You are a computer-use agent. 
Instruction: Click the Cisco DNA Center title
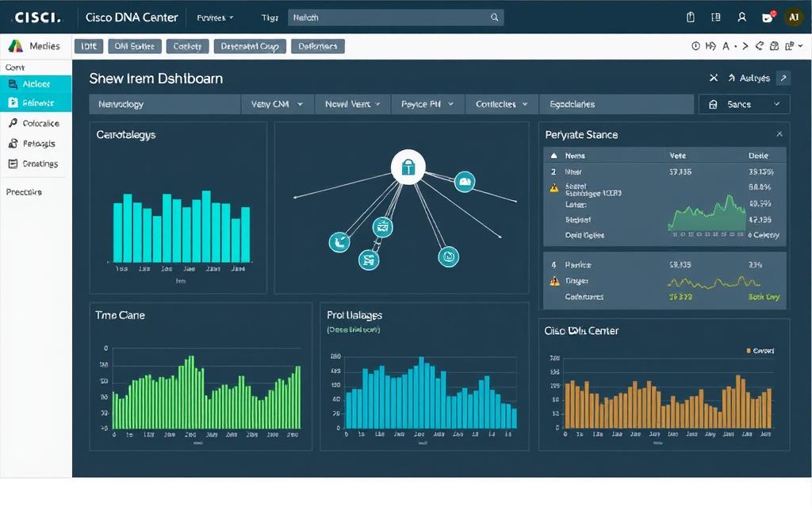tap(132, 17)
